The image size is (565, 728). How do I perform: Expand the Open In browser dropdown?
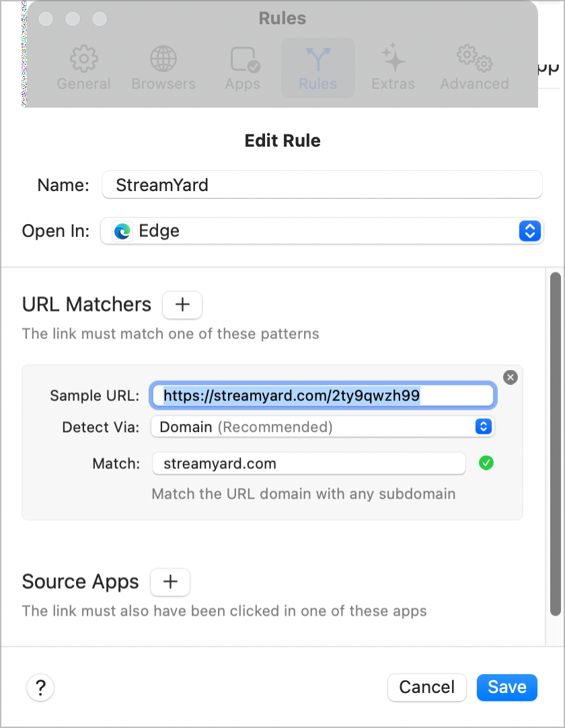pos(529,231)
